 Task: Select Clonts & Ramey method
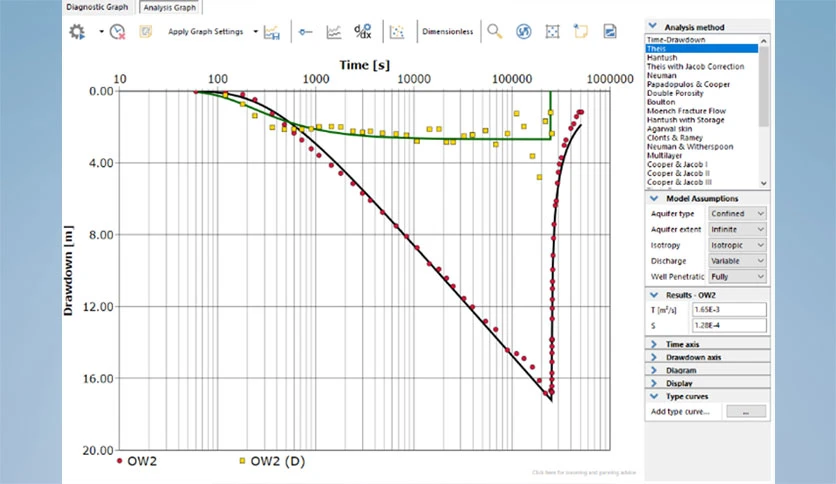click(674, 138)
